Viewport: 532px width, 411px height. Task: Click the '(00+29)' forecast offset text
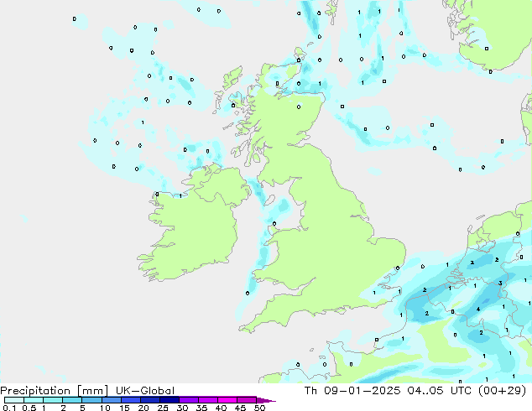tap(502, 391)
